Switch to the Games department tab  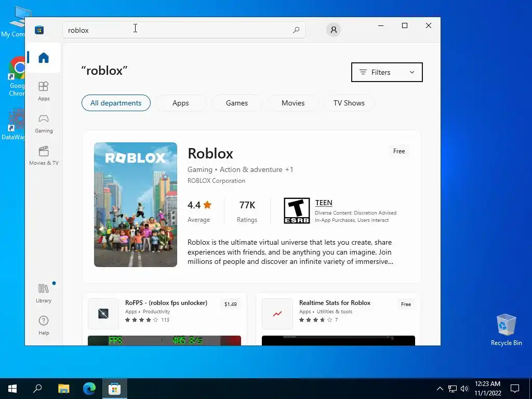pyautogui.click(x=237, y=103)
